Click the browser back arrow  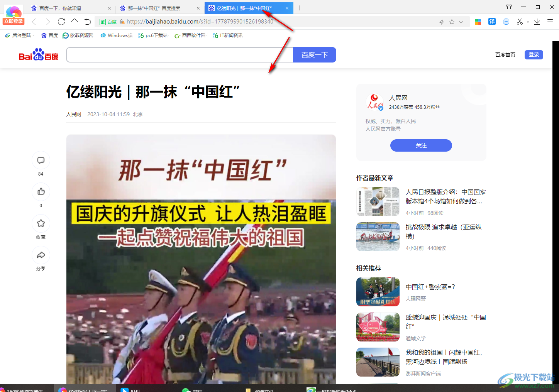34,22
